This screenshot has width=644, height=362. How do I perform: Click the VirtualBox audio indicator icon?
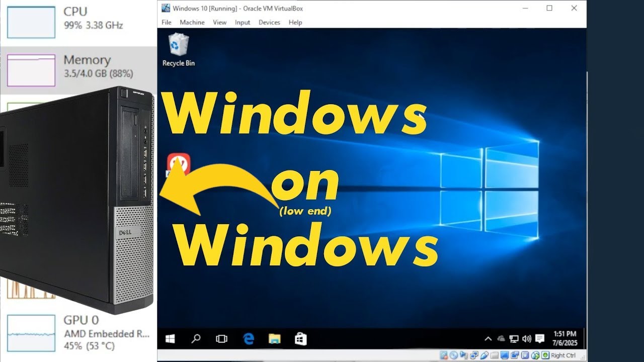coord(464,355)
